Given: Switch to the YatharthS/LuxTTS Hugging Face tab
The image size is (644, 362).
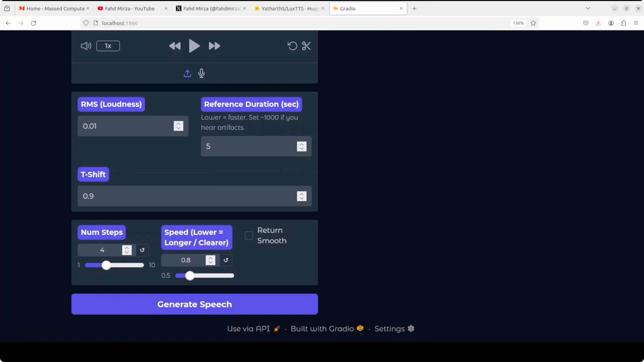Looking at the screenshot, I should click(289, 9).
